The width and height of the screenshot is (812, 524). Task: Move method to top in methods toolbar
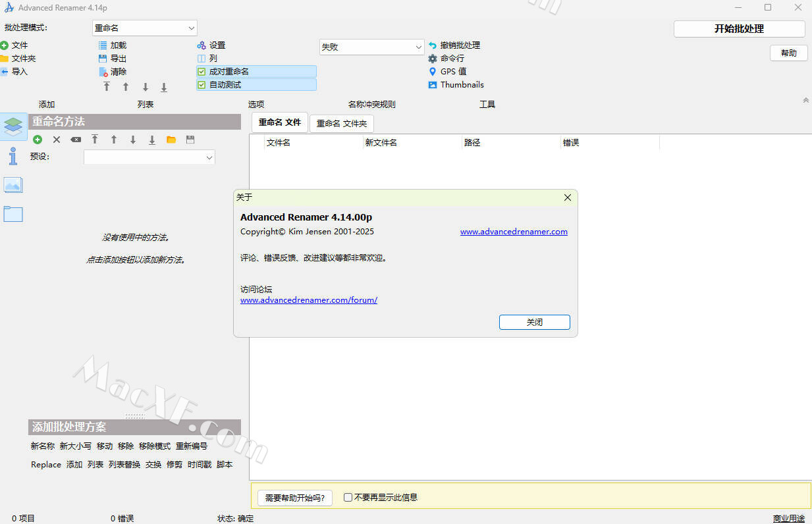point(95,140)
